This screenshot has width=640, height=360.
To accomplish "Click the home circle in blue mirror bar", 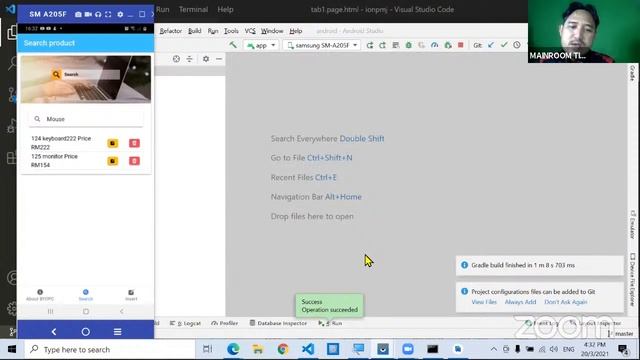I will pyautogui.click(x=86, y=332).
